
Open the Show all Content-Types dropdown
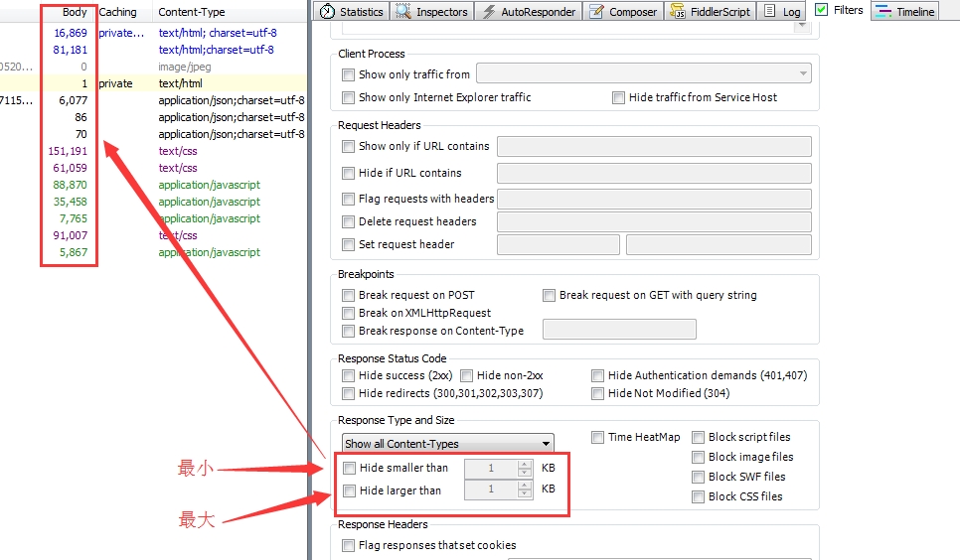tap(448, 444)
